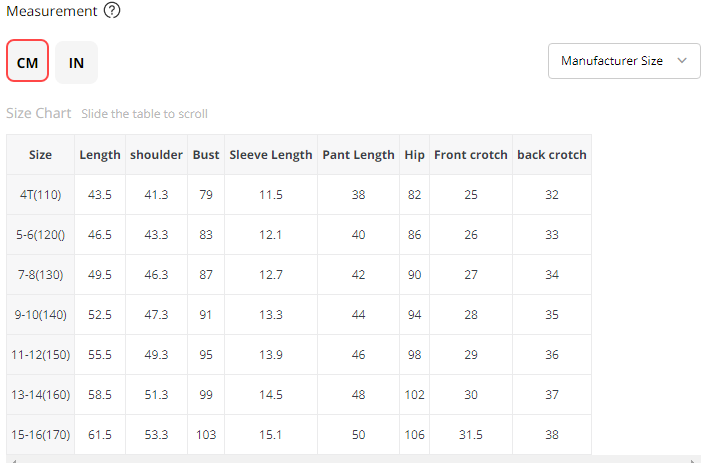The width and height of the screenshot is (717, 463).
Task: Select the Sleeve Length column header
Action: point(271,155)
